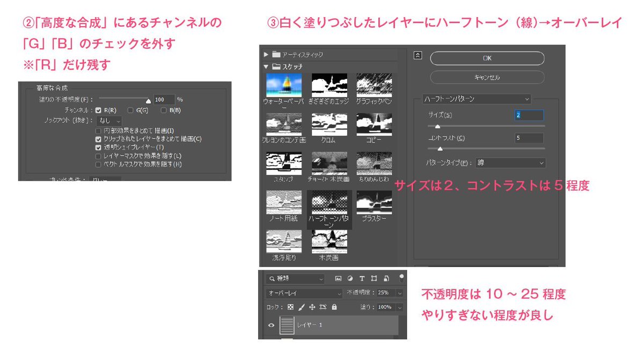644x362 pixels.
Task: Collapse the スケッチ filter folder
Action: click(266, 67)
